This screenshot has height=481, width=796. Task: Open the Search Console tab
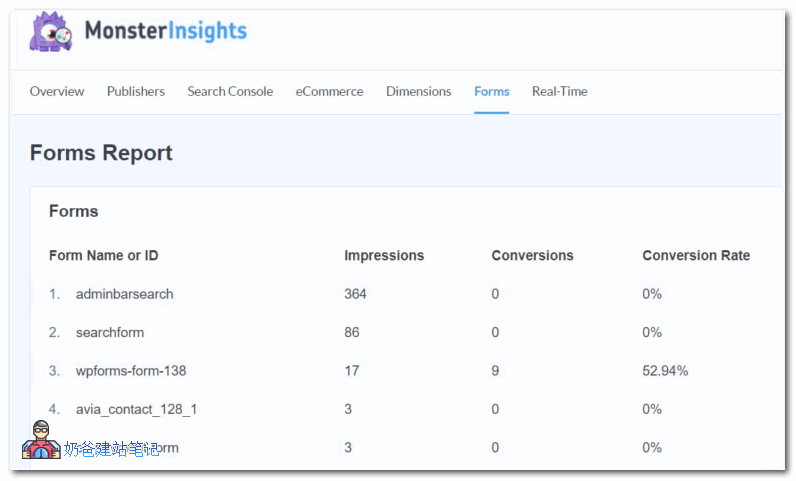(230, 91)
